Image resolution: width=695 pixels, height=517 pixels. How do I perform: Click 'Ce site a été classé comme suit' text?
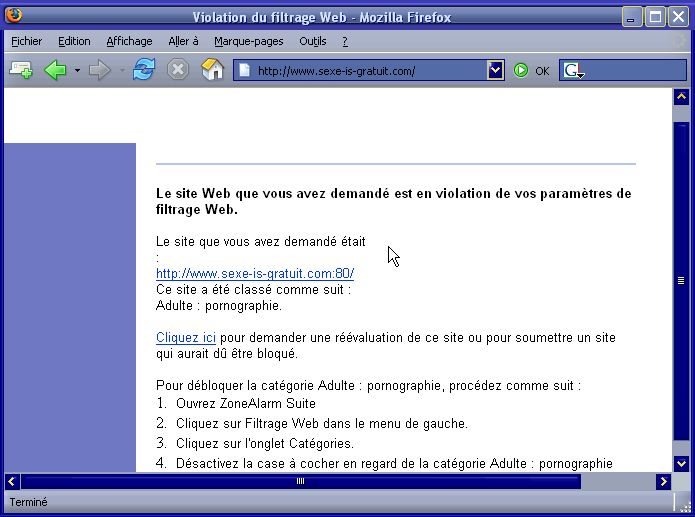(254, 290)
